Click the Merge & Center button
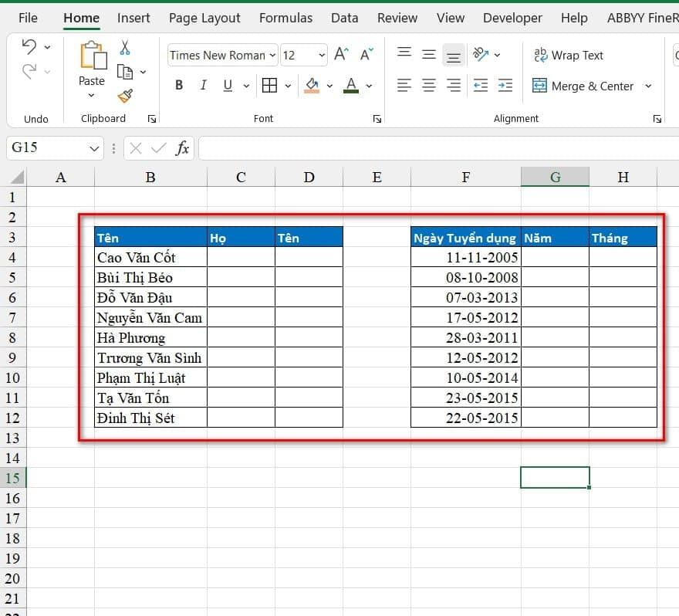This screenshot has height=616, width=679. pos(583,86)
